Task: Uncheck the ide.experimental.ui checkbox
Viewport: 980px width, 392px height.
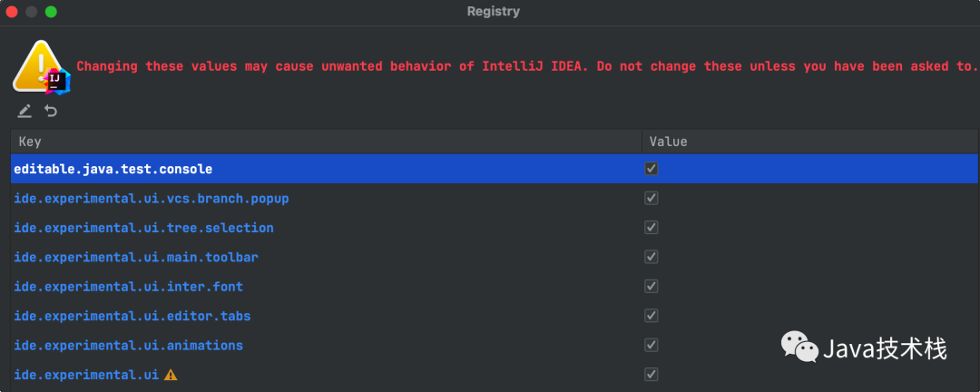Action: click(652, 375)
